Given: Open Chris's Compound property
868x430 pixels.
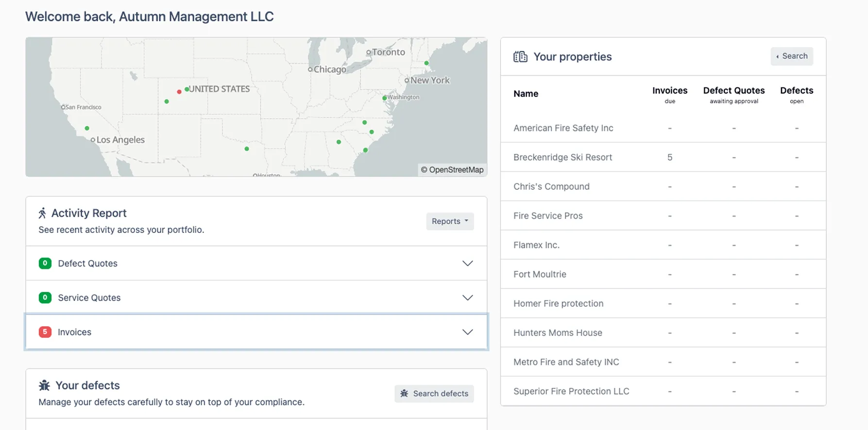Looking at the screenshot, I should point(551,186).
